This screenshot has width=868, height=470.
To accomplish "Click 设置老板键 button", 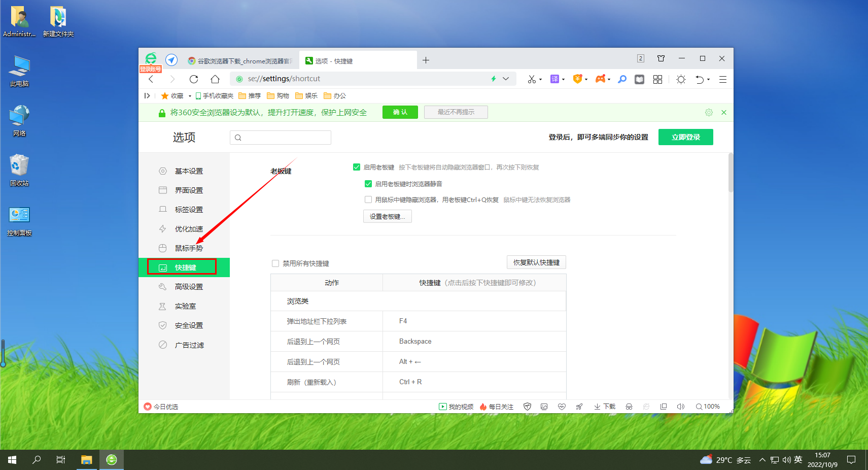I will 388,217.
